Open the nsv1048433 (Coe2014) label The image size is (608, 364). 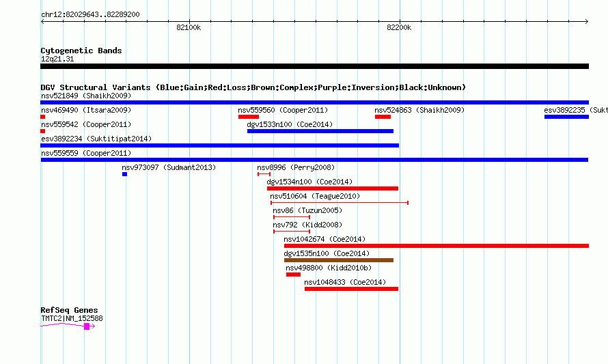(x=345, y=282)
